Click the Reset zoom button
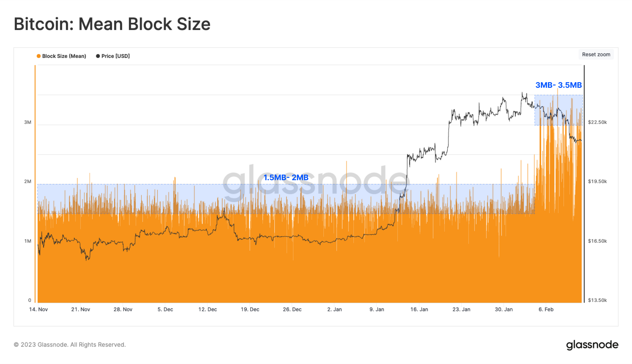 [596, 55]
